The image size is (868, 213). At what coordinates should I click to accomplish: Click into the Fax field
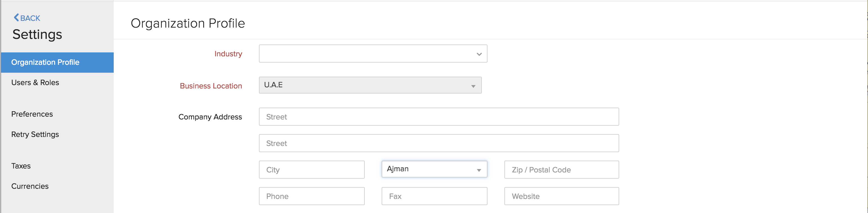coord(434,196)
